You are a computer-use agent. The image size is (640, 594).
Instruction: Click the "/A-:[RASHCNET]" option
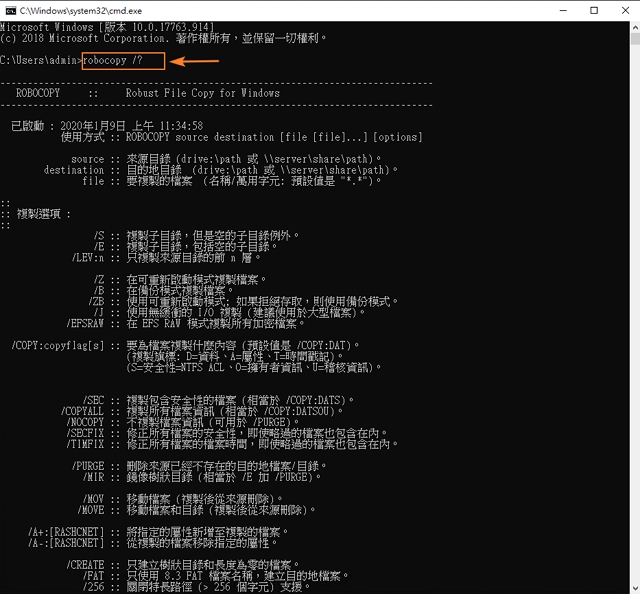(66, 543)
